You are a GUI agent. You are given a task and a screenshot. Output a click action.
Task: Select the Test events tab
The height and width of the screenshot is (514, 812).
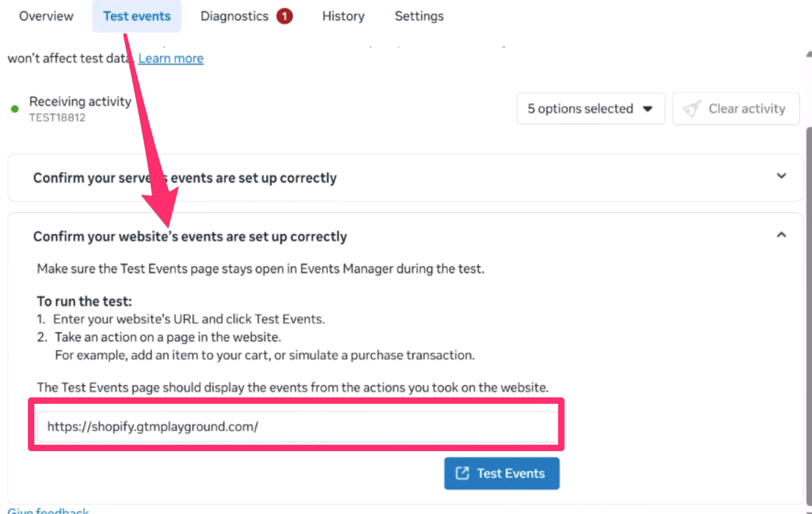click(137, 16)
